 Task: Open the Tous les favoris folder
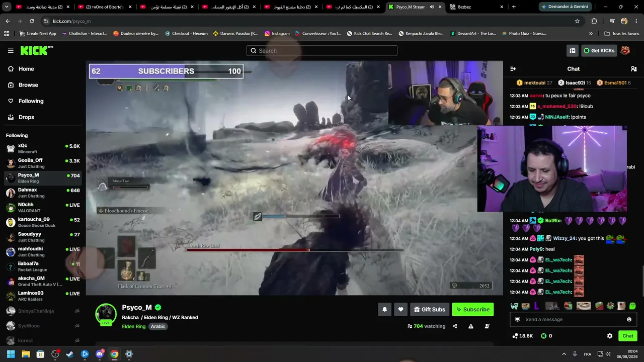coord(622,34)
